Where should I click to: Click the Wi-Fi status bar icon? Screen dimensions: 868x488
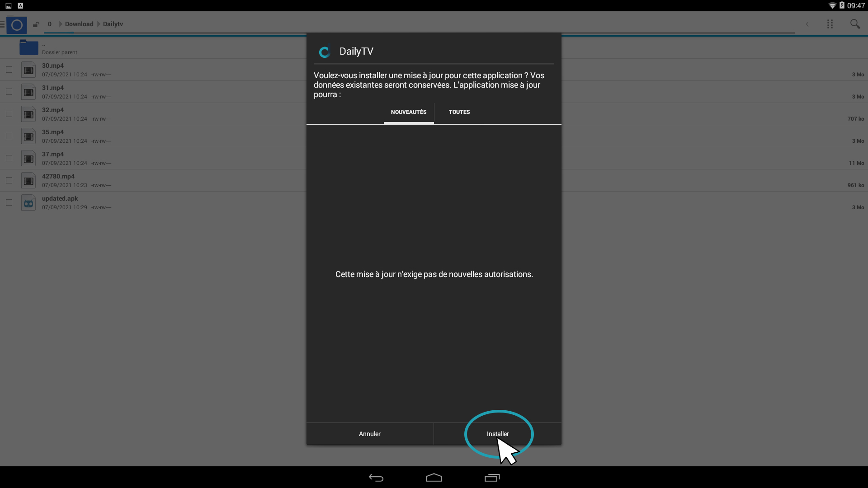point(832,5)
